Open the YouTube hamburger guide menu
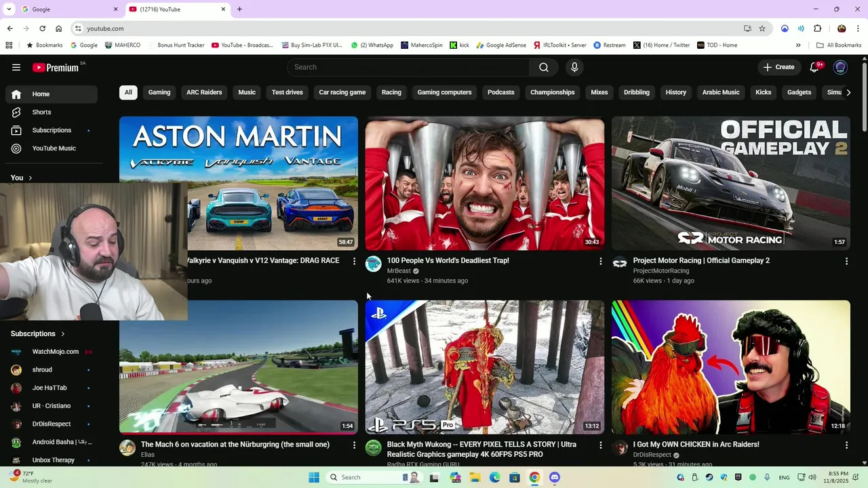Screen dimensions: 868x488 (16, 67)
